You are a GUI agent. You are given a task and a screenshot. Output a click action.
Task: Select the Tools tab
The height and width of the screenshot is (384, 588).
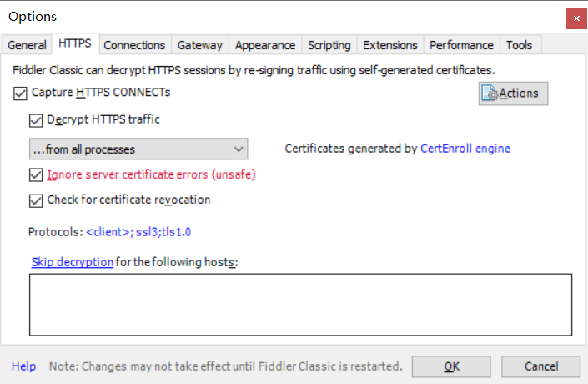[520, 45]
